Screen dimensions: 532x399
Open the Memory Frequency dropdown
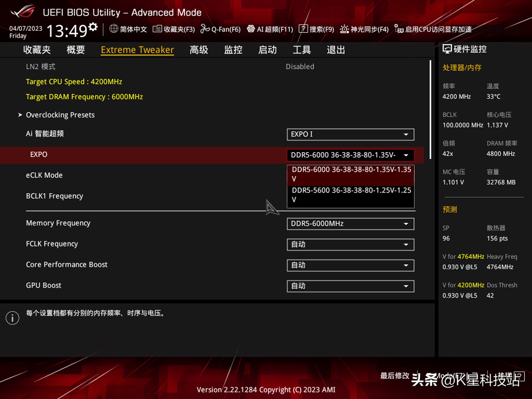click(x=350, y=223)
